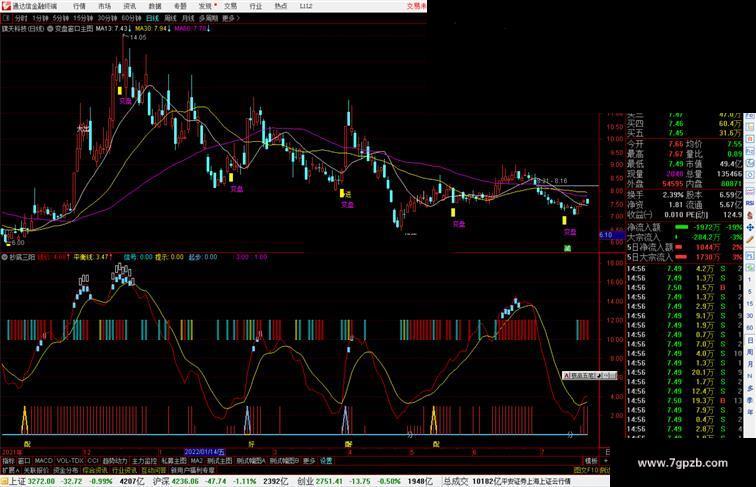
Task: Open the 发现 menu
Action: click(205, 6)
